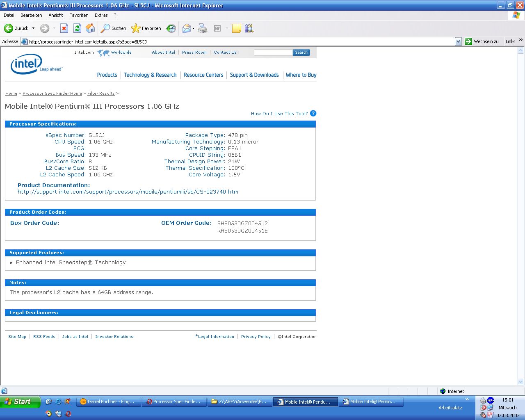Launch Windows Media Player from quick launch
Screen dimensions: 525x420
pos(48,413)
